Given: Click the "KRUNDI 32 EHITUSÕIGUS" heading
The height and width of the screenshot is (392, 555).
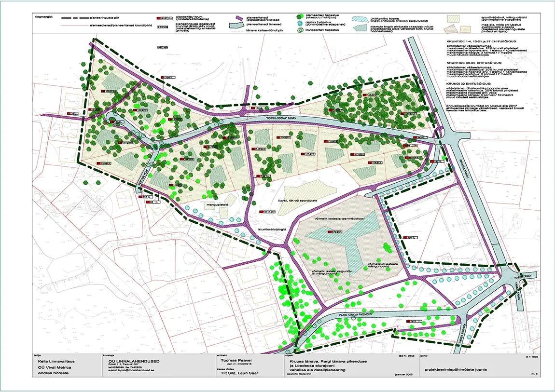Looking at the screenshot, I should 468,83.
